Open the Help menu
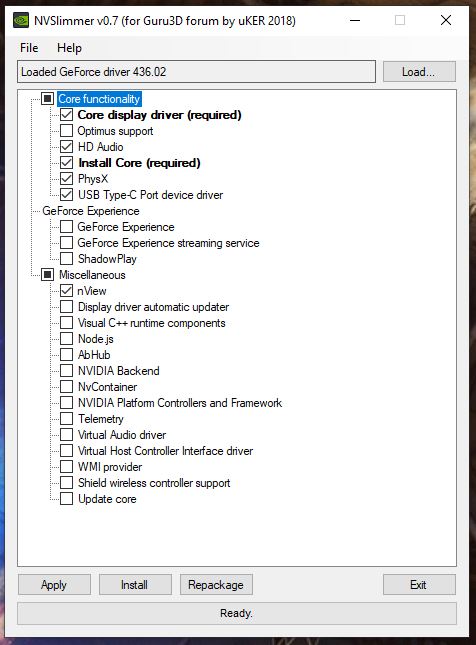 click(x=69, y=48)
